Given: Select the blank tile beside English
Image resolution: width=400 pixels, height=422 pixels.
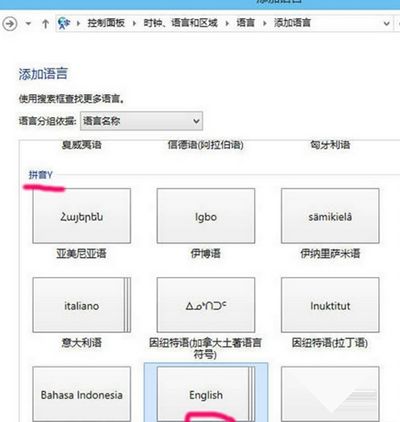Looking at the screenshot, I should [x=330, y=394].
